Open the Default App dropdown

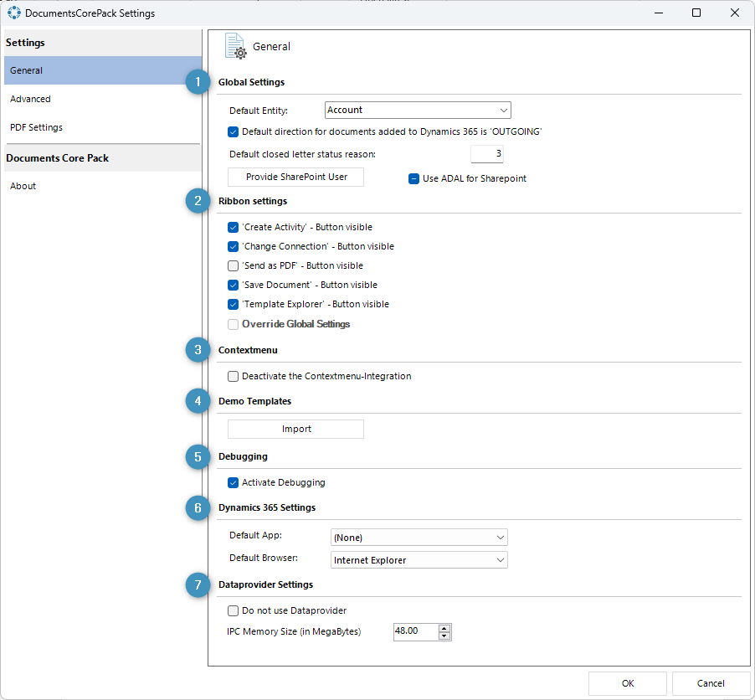(x=419, y=538)
